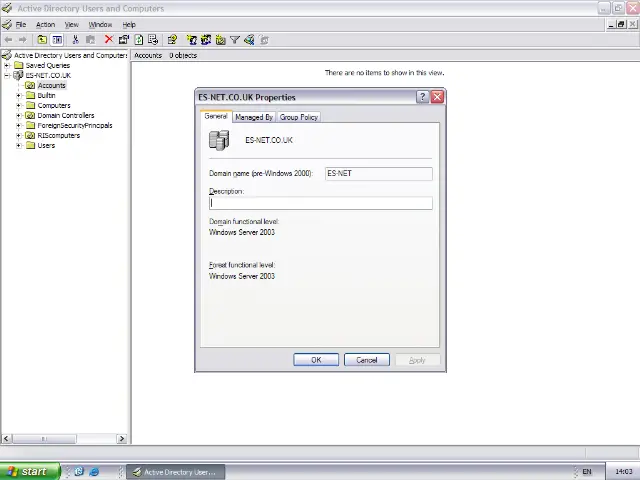The height and width of the screenshot is (480, 640).
Task: Expand the RIScomputers node
Action: [18, 136]
